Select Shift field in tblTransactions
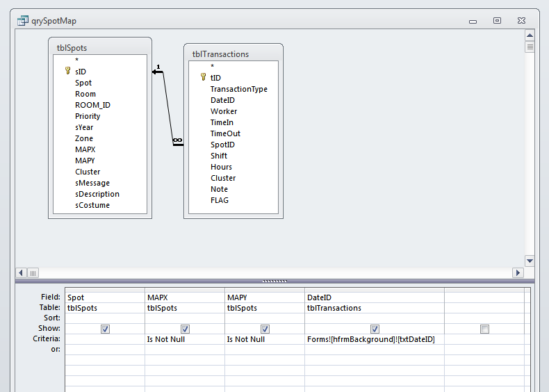The height and width of the screenshot is (392, 549). (x=219, y=156)
